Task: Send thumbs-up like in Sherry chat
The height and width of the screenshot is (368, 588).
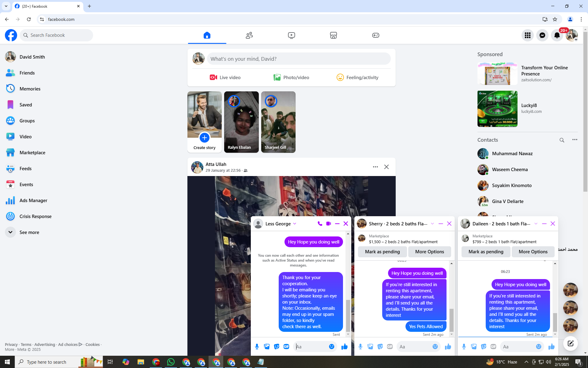Action: [x=448, y=347]
